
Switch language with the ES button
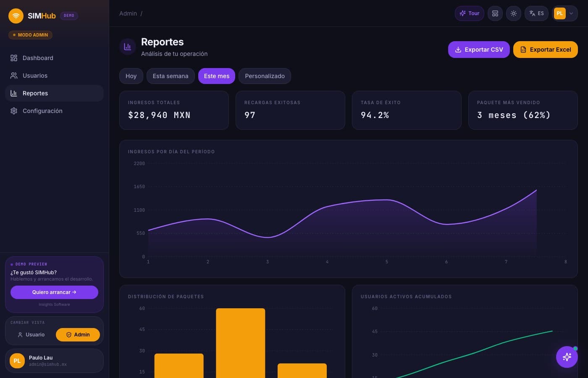[x=536, y=13]
